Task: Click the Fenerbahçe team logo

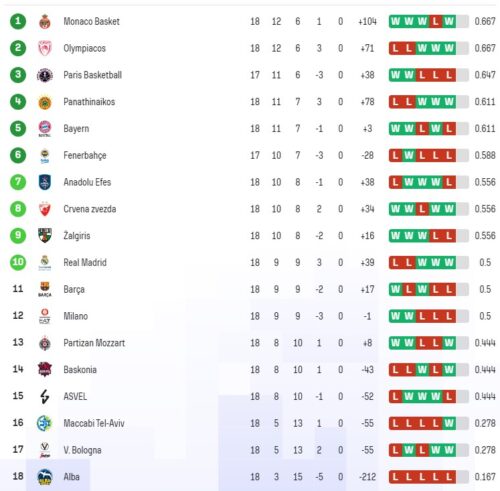Action: coord(45,156)
